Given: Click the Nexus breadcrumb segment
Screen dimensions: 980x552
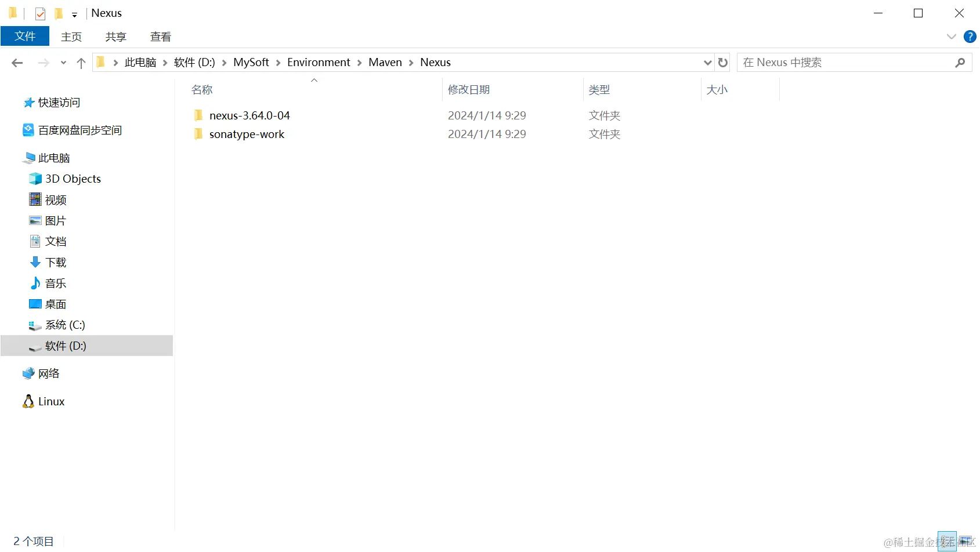Looking at the screenshot, I should pos(435,62).
